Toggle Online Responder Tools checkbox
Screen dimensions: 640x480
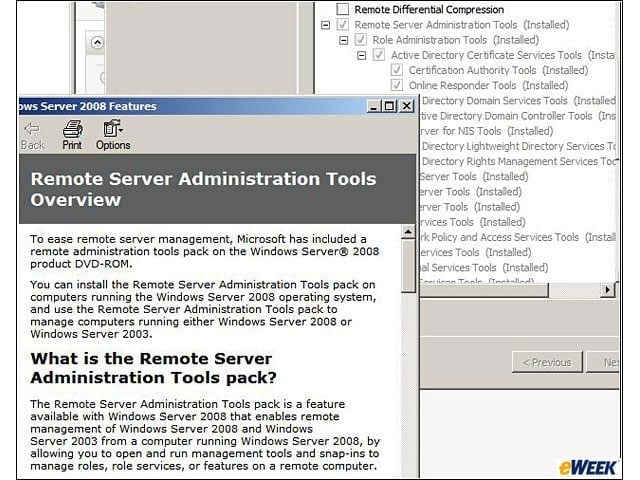397,85
